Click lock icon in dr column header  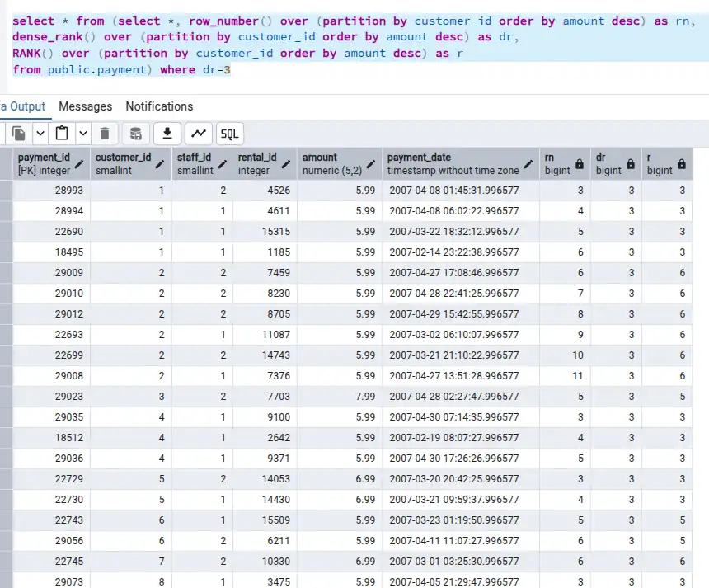(x=631, y=164)
